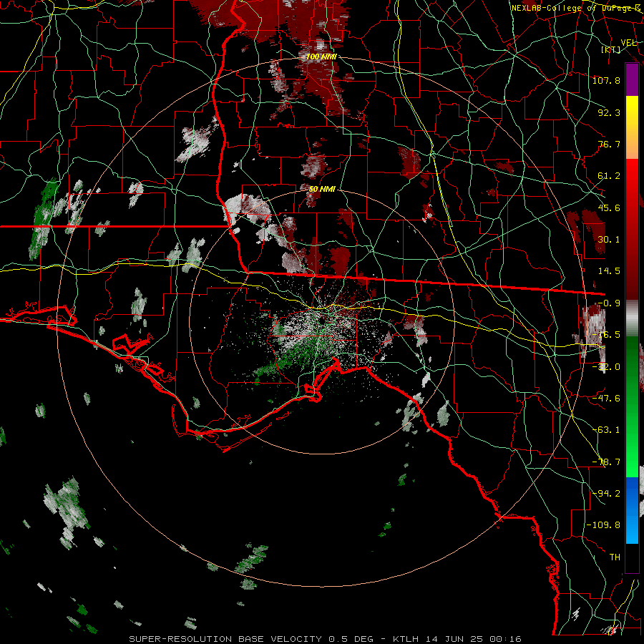Click the TH legend label

(x=615, y=557)
